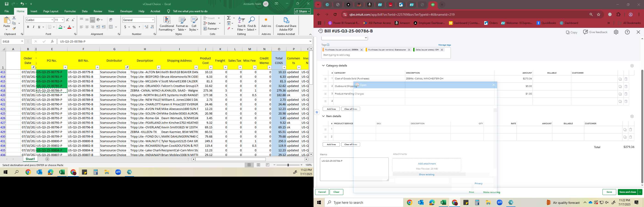Toggle Underline formatting in Excel
The height and width of the screenshot is (207, 644).
point(39,27)
